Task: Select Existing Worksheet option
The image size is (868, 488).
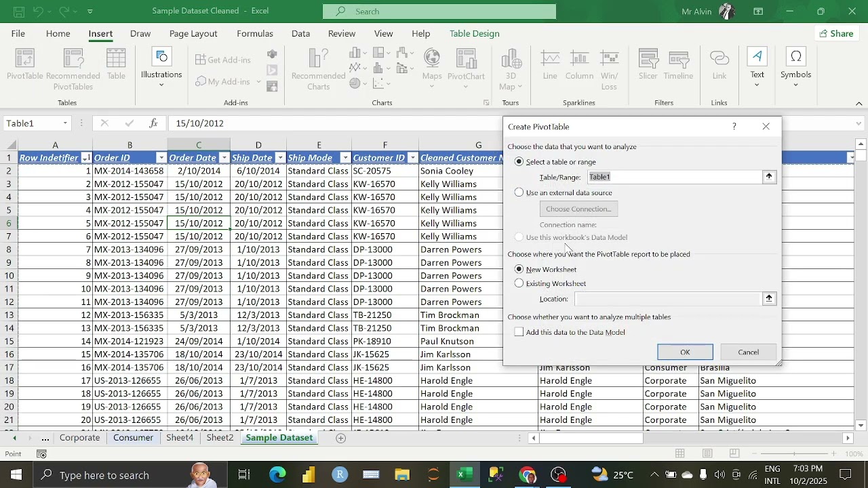Action: 519,283
